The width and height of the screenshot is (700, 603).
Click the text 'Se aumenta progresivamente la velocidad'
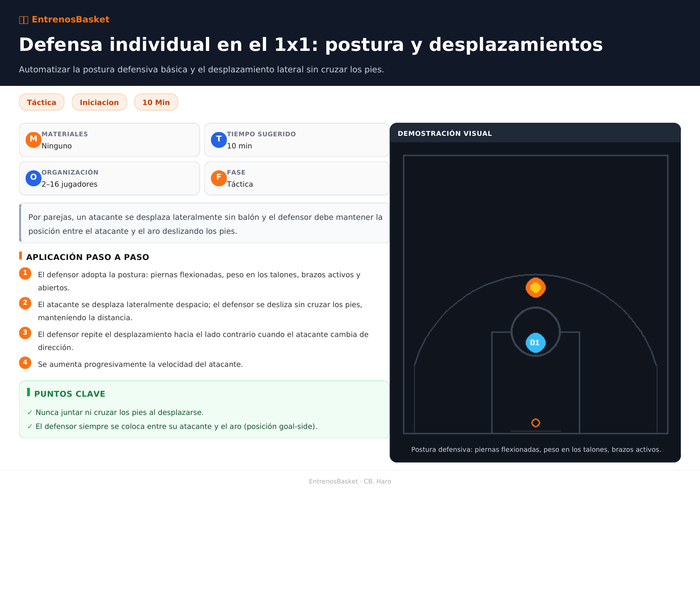tap(140, 365)
